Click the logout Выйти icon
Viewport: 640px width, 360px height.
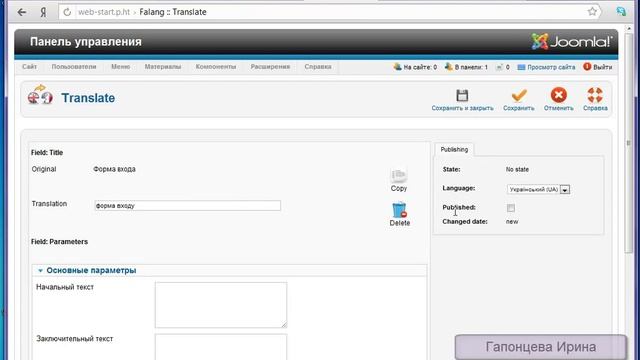587,67
